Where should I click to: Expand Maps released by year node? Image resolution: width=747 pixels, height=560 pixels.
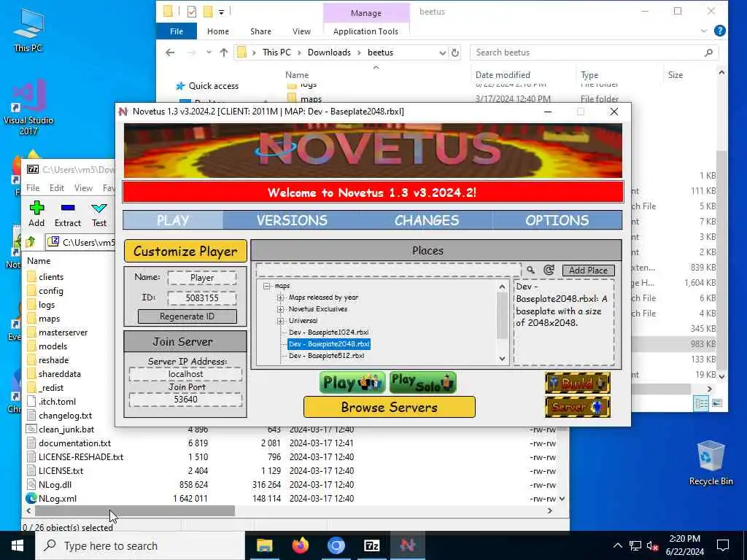tap(281, 297)
